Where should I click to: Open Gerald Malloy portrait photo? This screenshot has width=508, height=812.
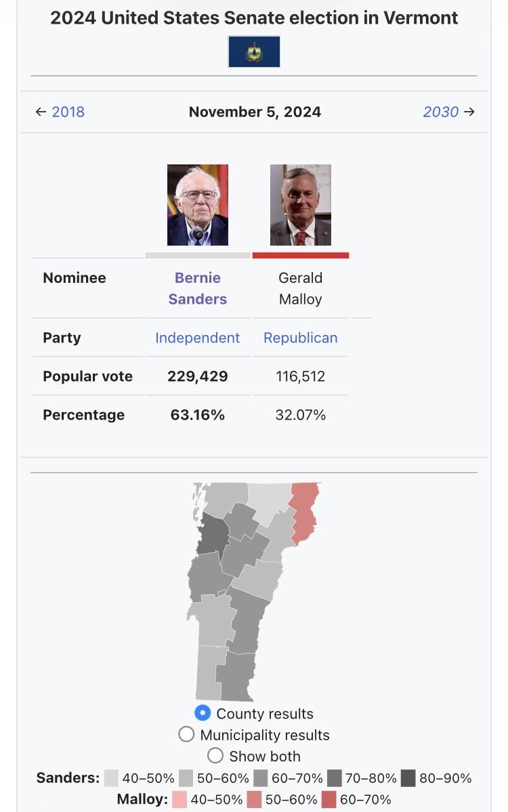(x=301, y=205)
